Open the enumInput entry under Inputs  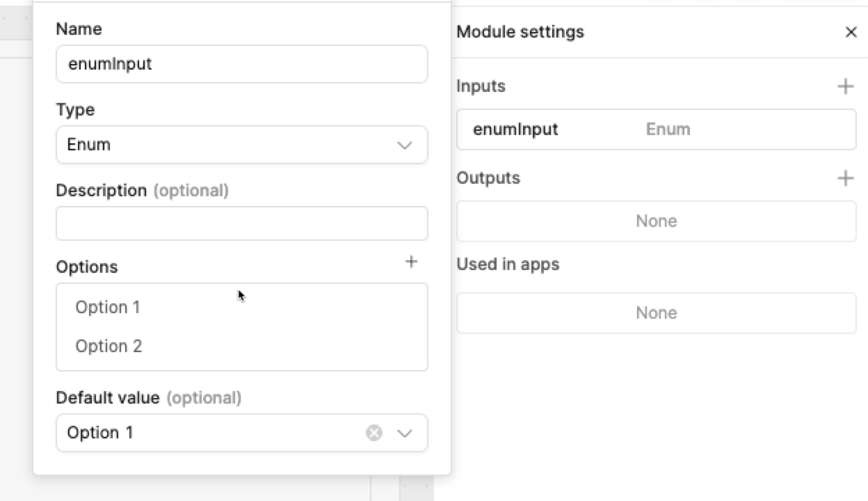(x=515, y=129)
